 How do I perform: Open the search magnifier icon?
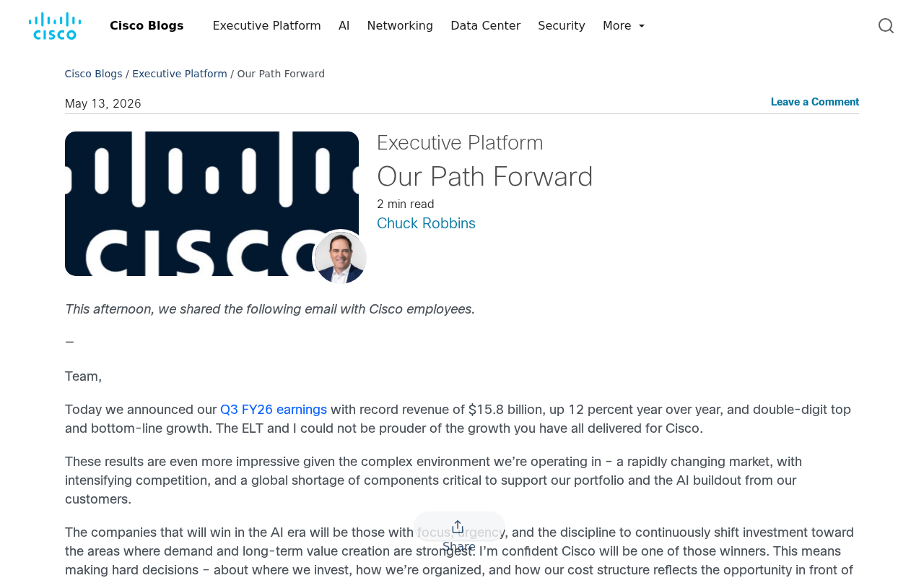[886, 26]
